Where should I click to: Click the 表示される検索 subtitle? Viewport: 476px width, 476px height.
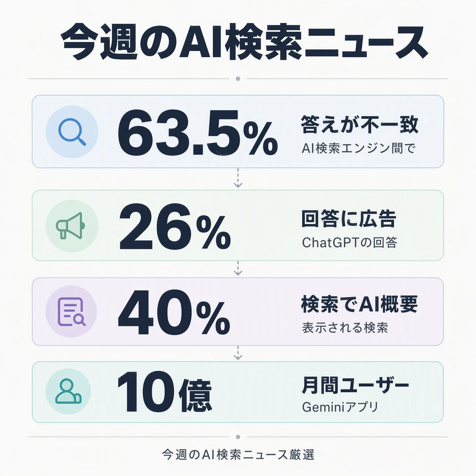coord(345,328)
